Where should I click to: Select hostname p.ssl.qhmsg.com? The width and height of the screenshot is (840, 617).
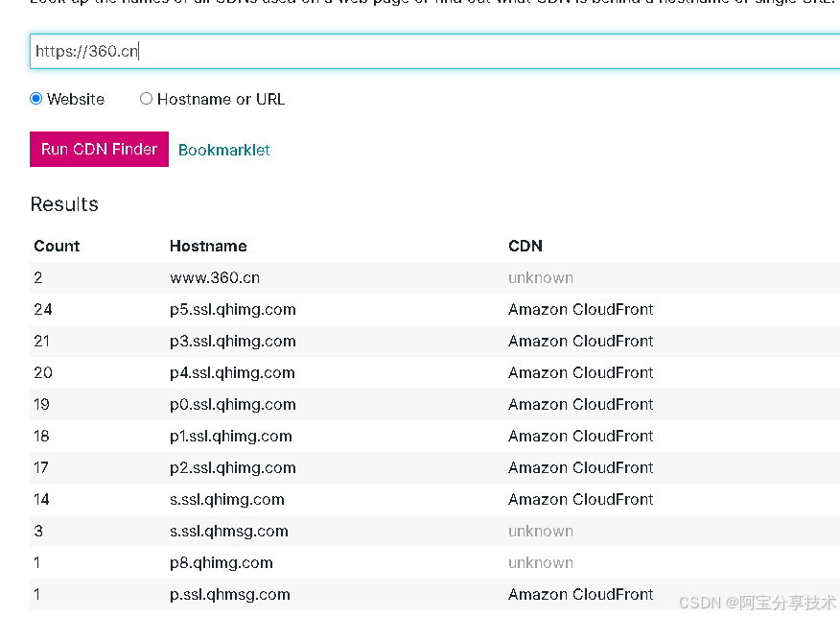[230, 594]
